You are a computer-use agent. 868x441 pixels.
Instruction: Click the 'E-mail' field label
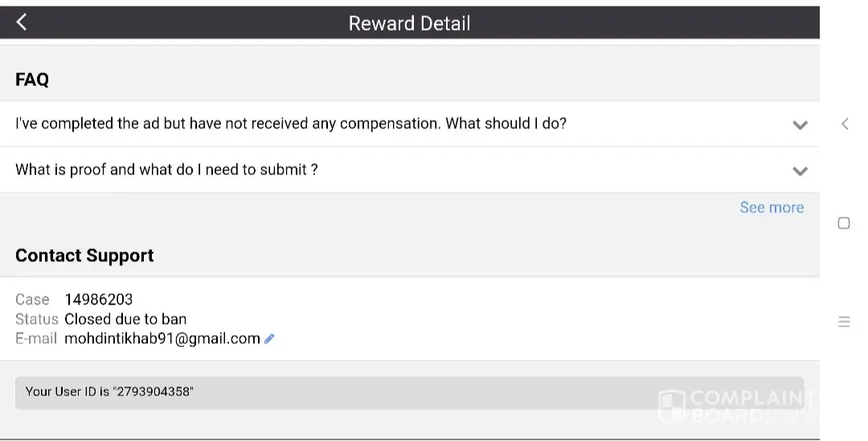(x=36, y=338)
